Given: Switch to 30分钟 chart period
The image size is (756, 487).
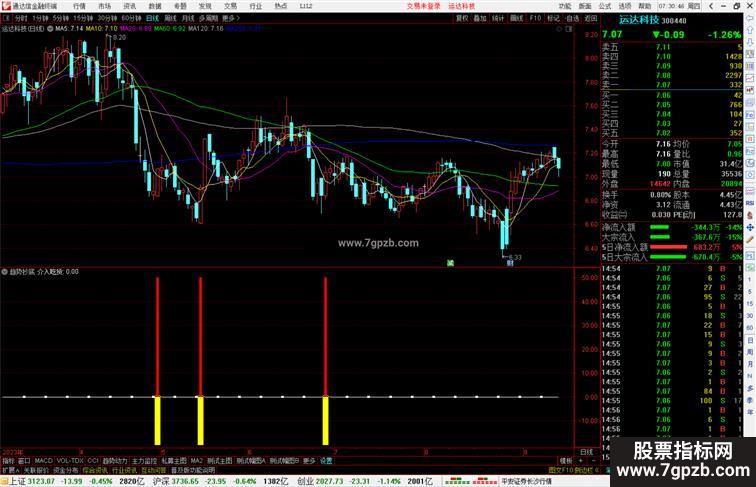Looking at the screenshot, I should coord(107,18).
